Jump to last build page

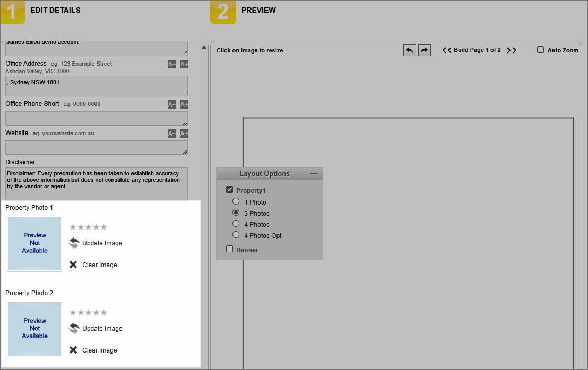click(x=515, y=50)
